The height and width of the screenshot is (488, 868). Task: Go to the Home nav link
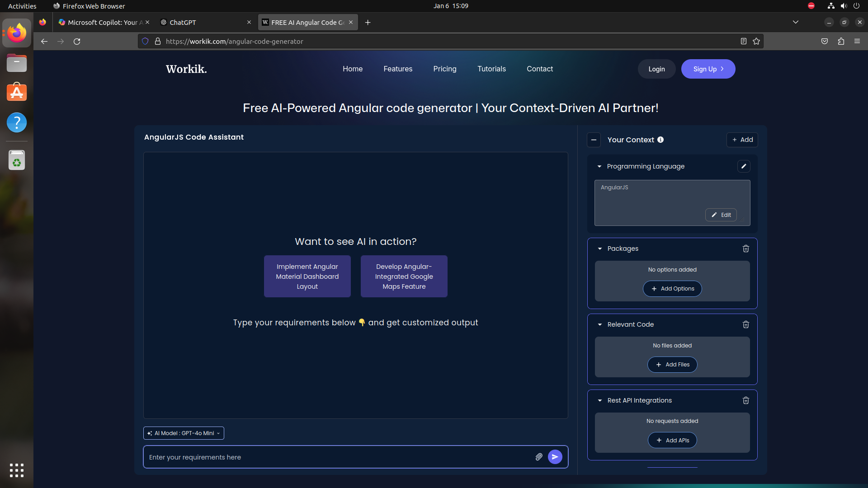[x=353, y=69]
